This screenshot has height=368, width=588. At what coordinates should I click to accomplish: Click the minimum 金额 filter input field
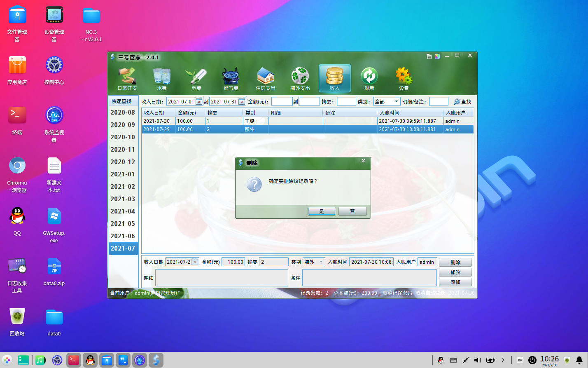[x=282, y=101]
